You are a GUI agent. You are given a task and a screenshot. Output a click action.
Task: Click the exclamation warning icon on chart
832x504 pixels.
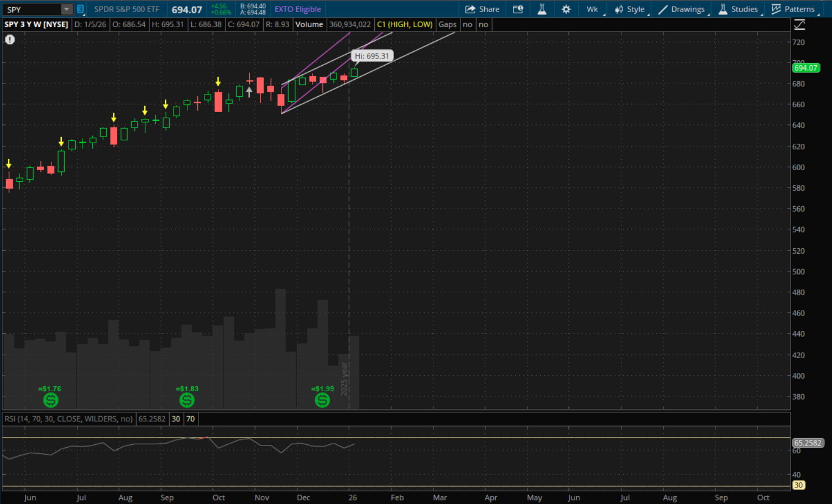click(x=10, y=40)
